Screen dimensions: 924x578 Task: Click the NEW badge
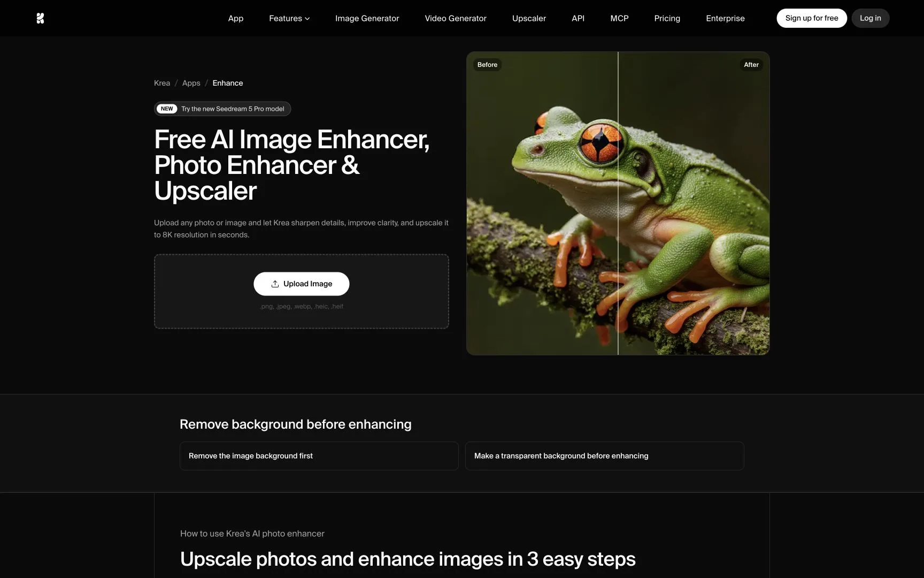tap(167, 109)
